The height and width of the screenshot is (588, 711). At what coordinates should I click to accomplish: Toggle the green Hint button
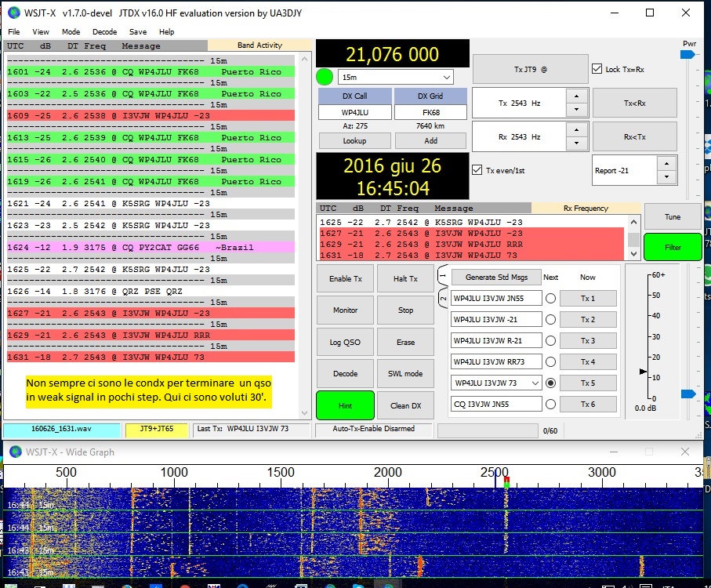pyautogui.click(x=346, y=405)
